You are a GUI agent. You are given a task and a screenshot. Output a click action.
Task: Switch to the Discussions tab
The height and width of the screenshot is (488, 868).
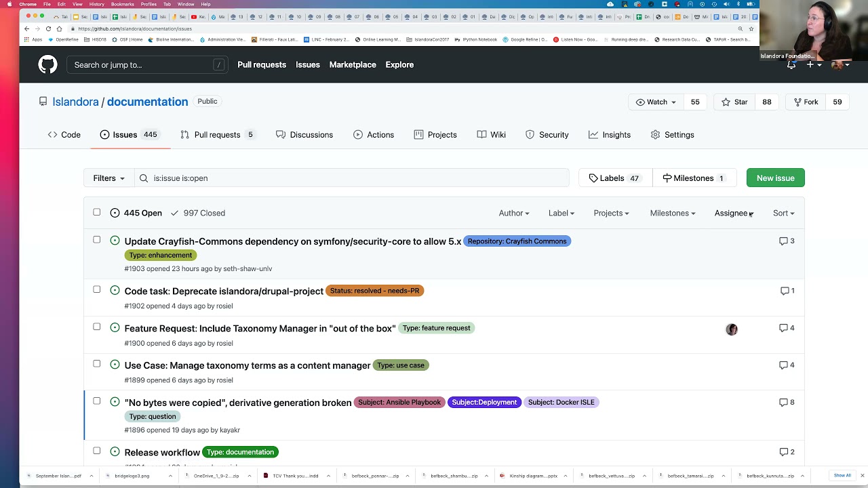tap(304, 135)
